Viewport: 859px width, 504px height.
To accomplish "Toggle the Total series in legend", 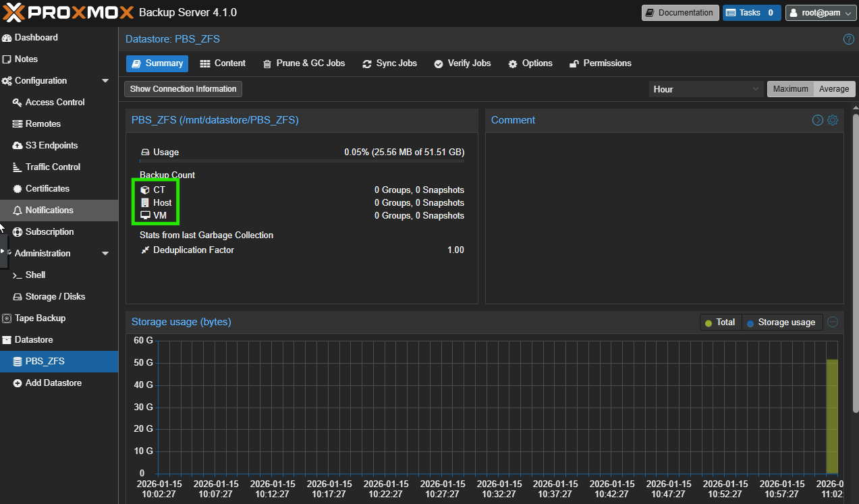I will 721,323.
